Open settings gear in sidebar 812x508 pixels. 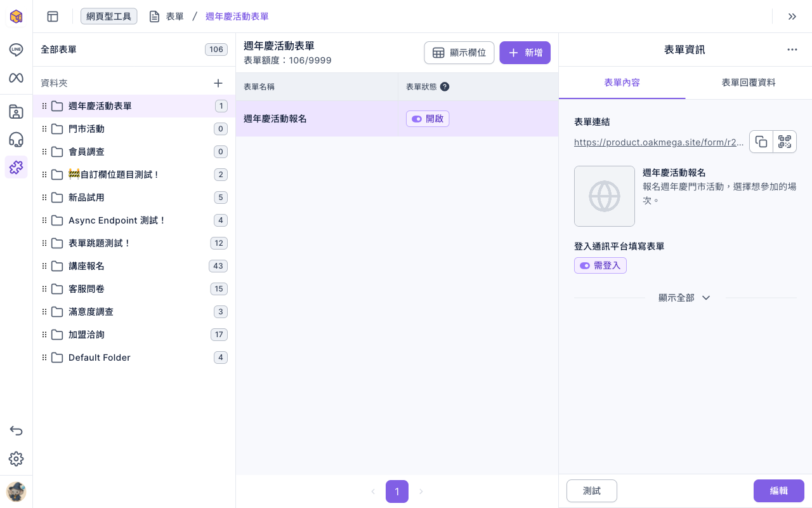point(16,458)
